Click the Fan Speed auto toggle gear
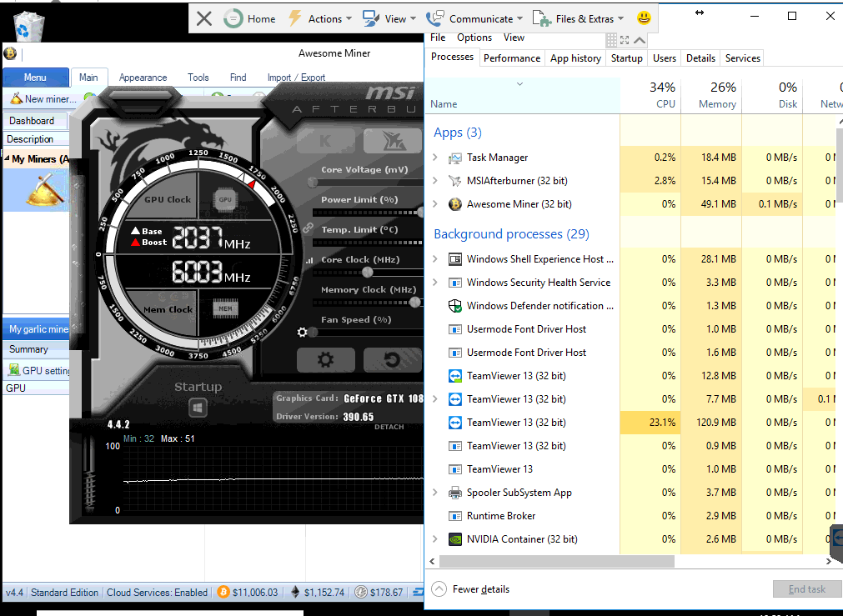The height and width of the screenshot is (616, 843). (x=302, y=332)
